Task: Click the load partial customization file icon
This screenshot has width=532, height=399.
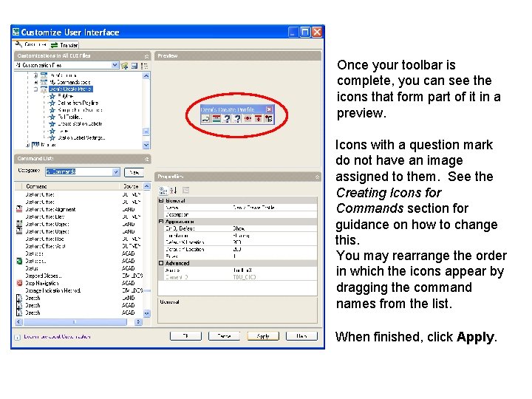Action: (x=125, y=66)
